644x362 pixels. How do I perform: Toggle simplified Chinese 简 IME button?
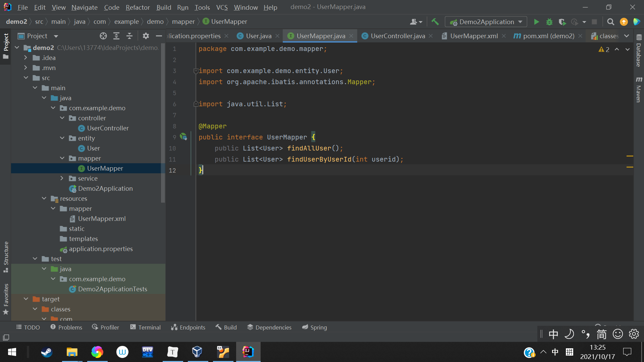(601, 334)
